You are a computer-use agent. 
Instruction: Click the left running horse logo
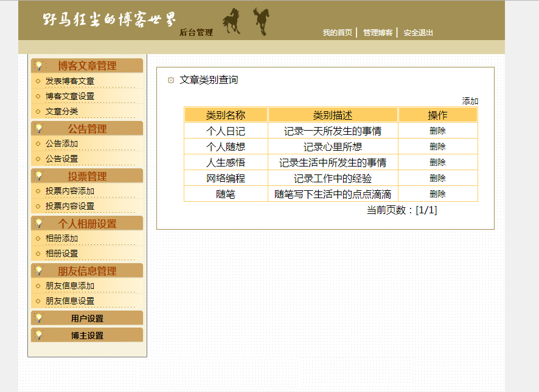(231, 21)
